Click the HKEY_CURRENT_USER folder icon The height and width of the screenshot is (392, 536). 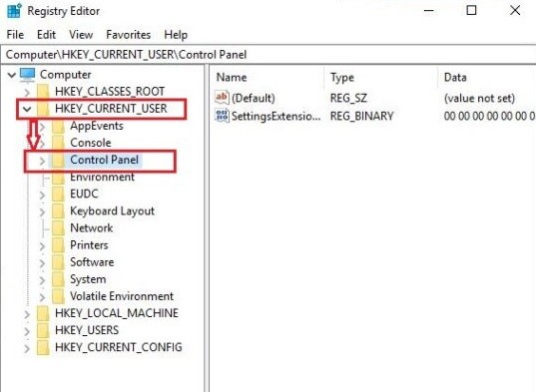point(43,109)
